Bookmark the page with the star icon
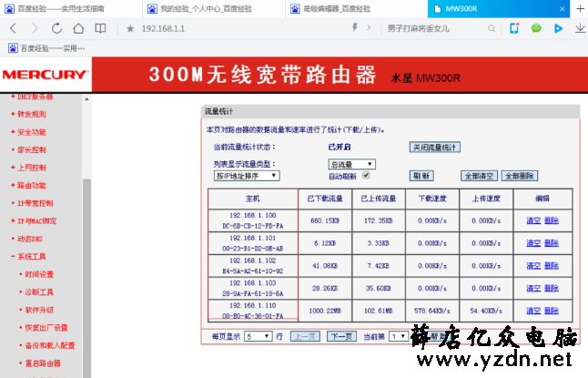588x378 pixels. click(x=130, y=29)
